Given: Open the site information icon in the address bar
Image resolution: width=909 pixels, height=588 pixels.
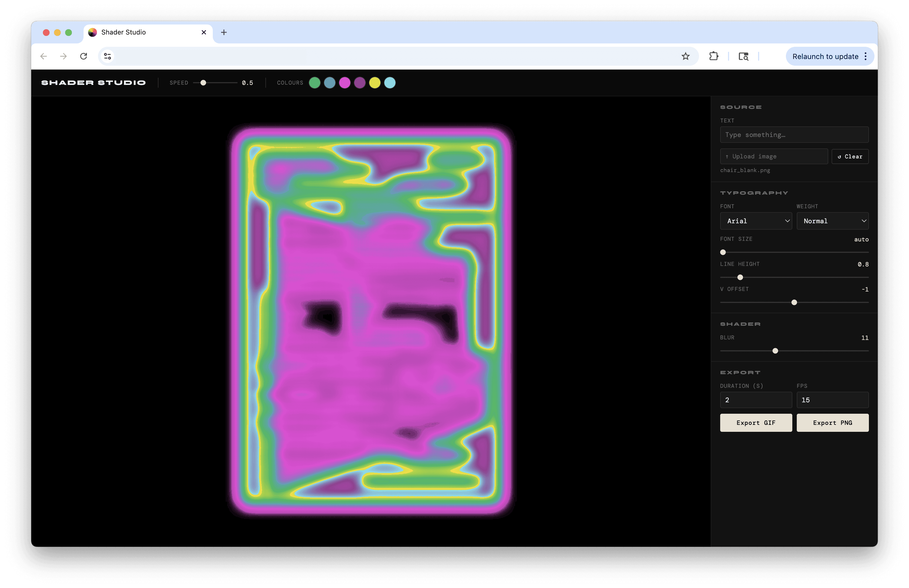Looking at the screenshot, I should click(x=108, y=57).
